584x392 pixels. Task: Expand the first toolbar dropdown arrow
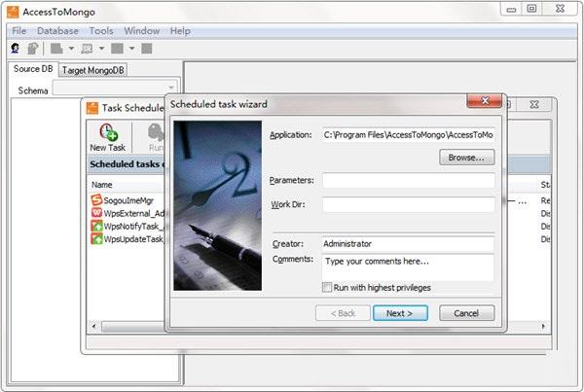[x=71, y=49]
